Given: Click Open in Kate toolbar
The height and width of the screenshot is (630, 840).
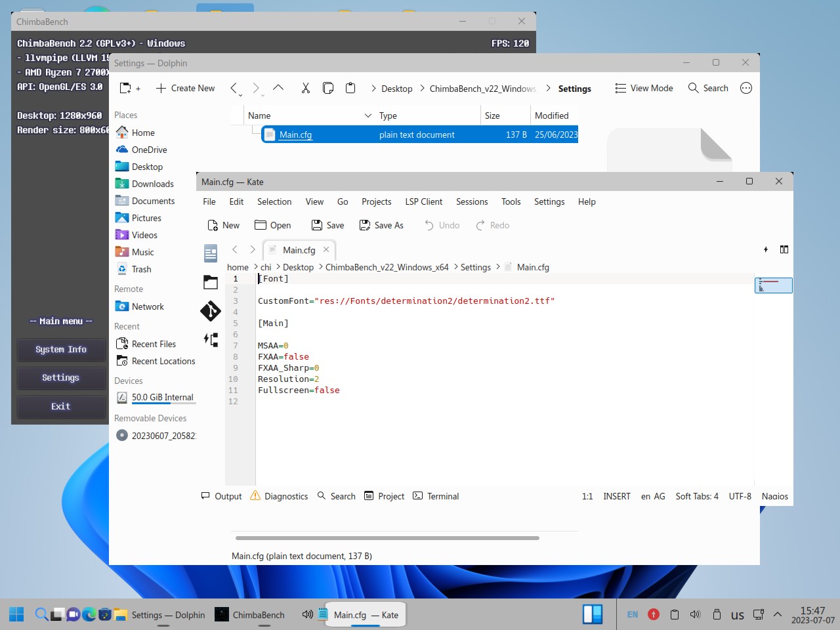Looking at the screenshot, I should click(x=272, y=225).
